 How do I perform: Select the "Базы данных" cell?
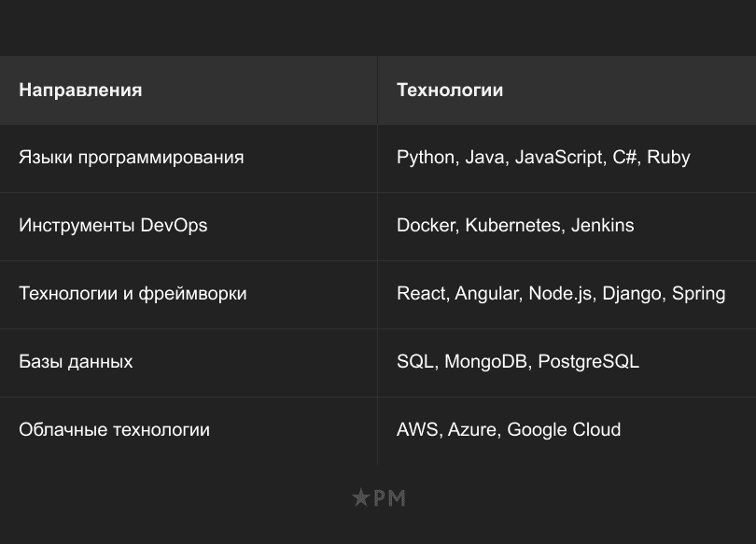pos(189,363)
